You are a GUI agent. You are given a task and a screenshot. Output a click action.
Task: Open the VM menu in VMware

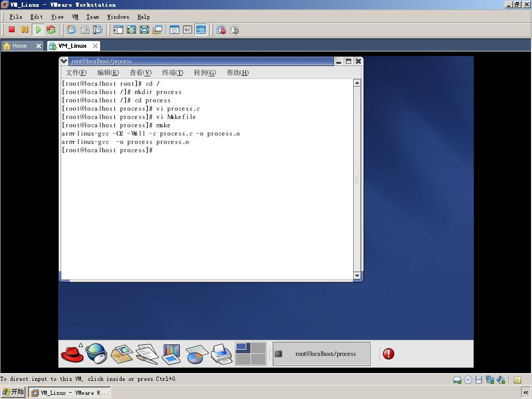click(75, 17)
